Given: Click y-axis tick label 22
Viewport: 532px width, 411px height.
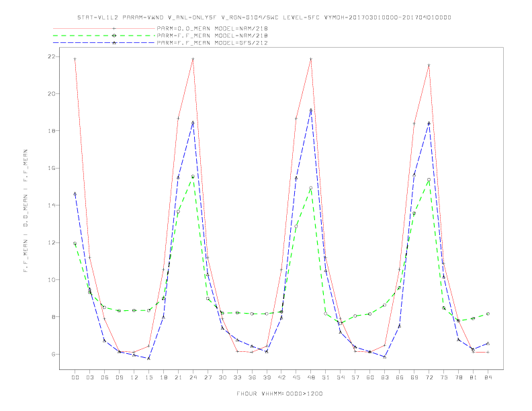Looking at the screenshot, I should [51, 56].
